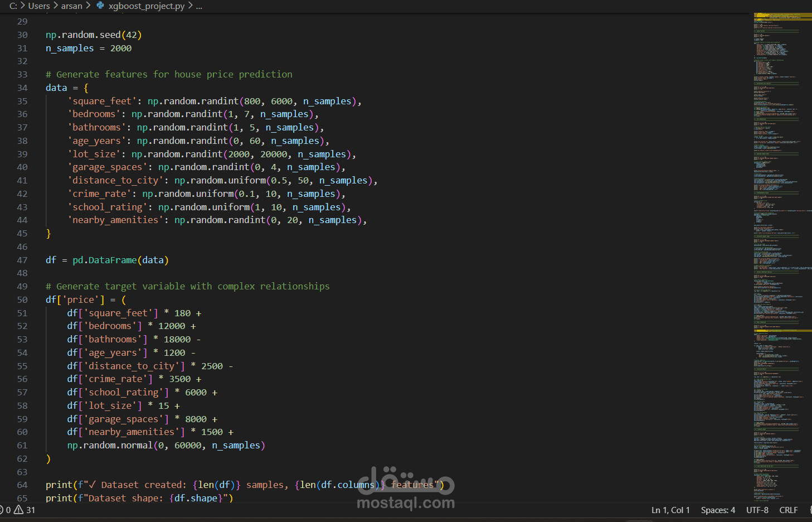Click line number 47 in gutter
This screenshot has height=522, width=812.
coord(22,260)
